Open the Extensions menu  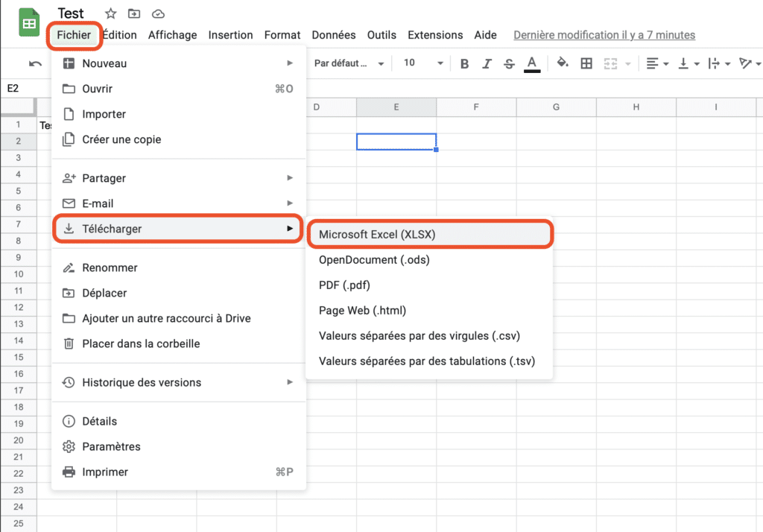(x=435, y=35)
